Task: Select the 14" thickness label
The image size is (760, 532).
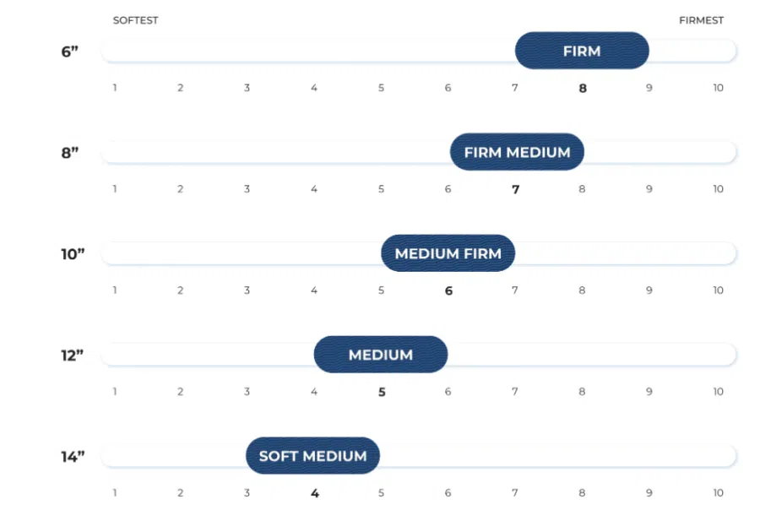Action: tap(73, 456)
